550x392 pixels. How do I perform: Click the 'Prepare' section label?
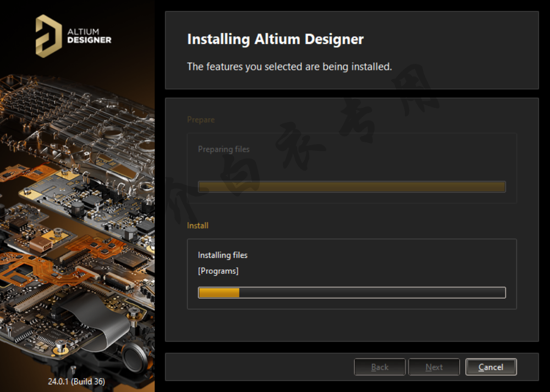(x=201, y=119)
